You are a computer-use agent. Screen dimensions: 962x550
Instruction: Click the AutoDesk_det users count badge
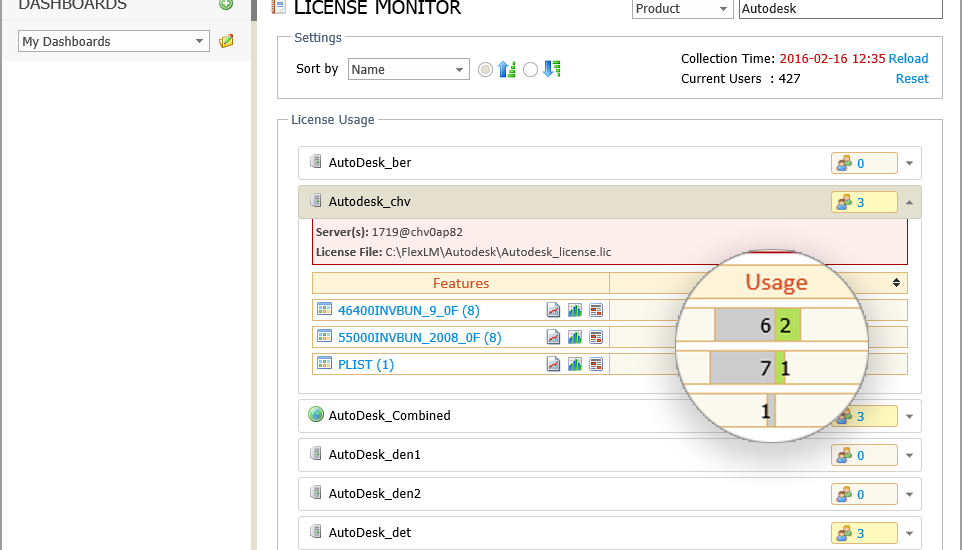tap(864, 533)
